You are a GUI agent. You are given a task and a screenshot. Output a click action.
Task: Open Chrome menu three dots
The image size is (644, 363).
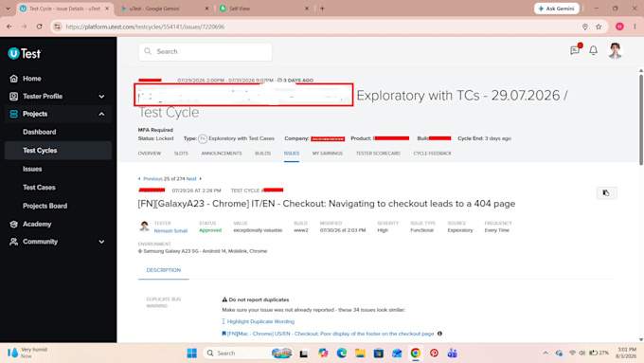tap(635, 27)
